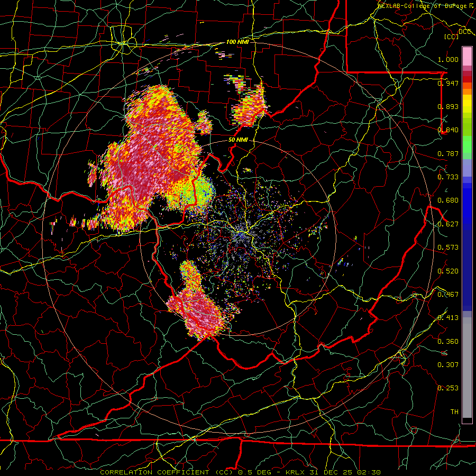Click the 0.893 scale value
476x476 pixels.
[x=448, y=106]
